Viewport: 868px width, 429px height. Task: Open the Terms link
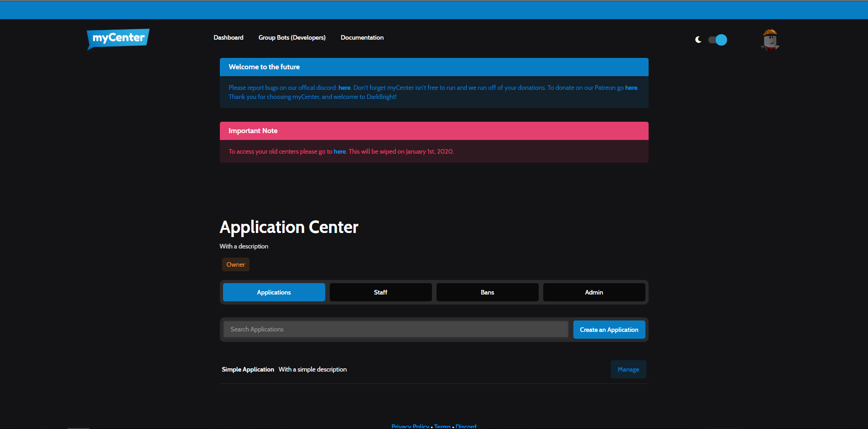click(442, 426)
